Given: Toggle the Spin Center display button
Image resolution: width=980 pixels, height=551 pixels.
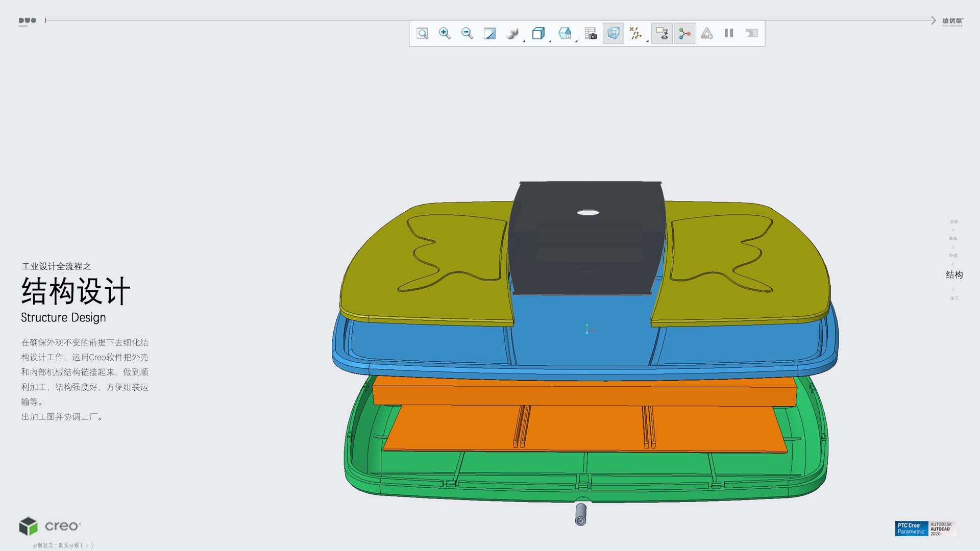Looking at the screenshot, I should click(684, 34).
